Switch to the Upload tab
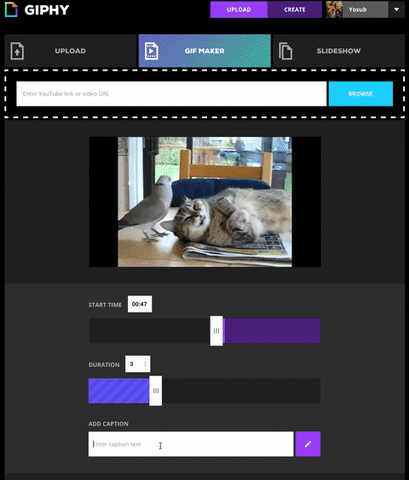Viewport: 409px width, 480px height. [x=71, y=51]
